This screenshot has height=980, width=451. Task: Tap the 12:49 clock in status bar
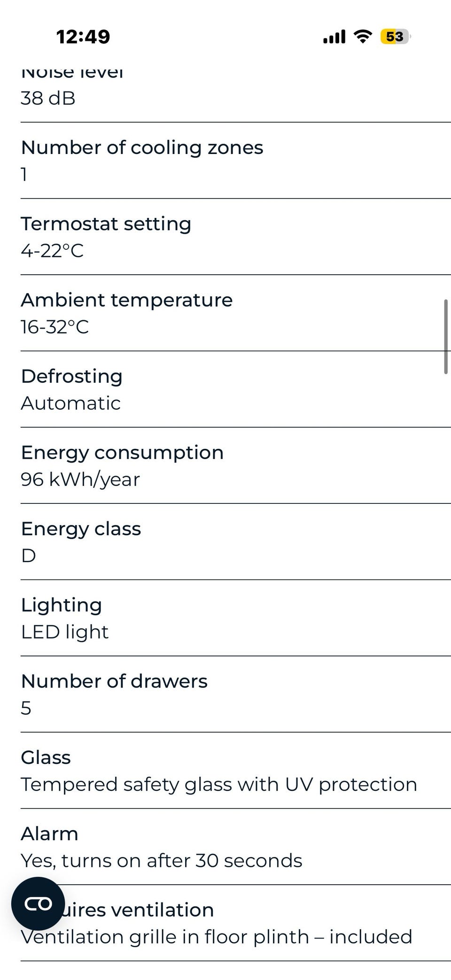[83, 37]
